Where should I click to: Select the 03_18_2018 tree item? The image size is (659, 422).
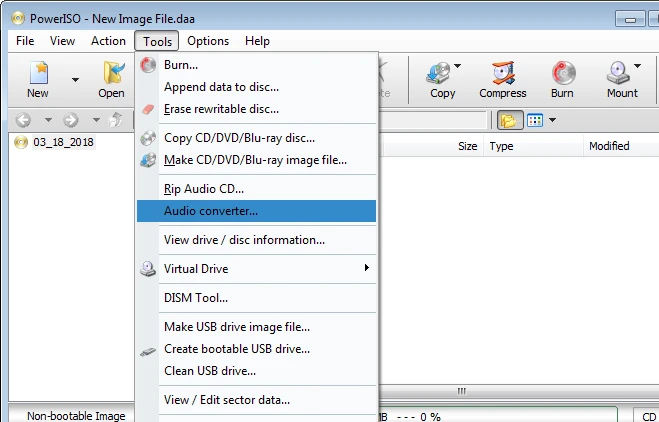(63, 142)
